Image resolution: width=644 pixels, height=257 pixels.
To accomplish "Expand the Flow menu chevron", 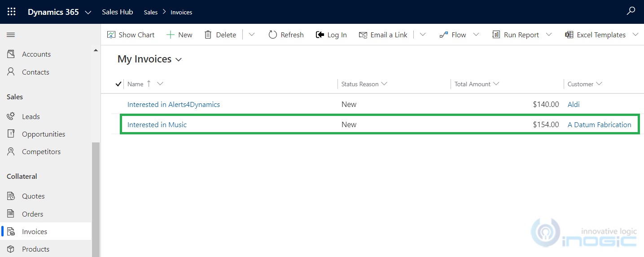I will point(476,35).
